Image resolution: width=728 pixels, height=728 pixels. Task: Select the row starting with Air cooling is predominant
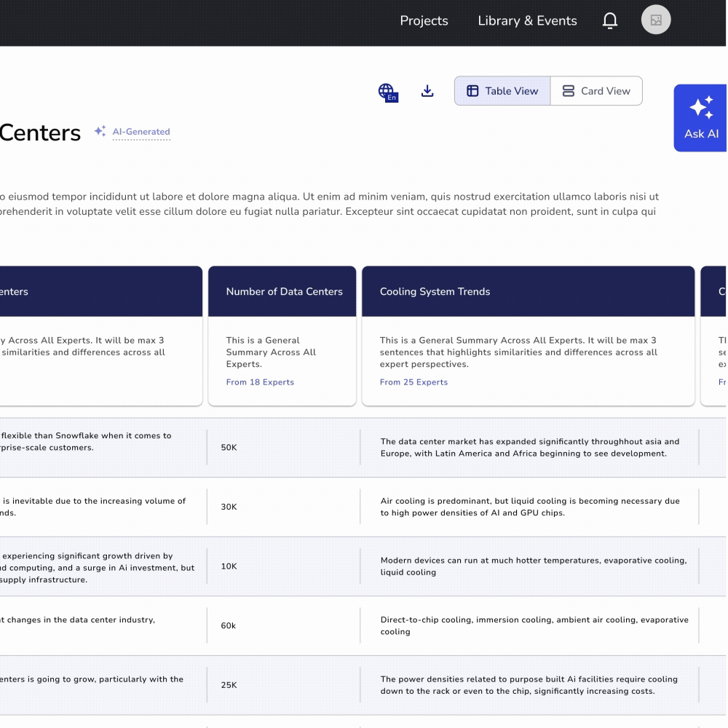pos(529,507)
